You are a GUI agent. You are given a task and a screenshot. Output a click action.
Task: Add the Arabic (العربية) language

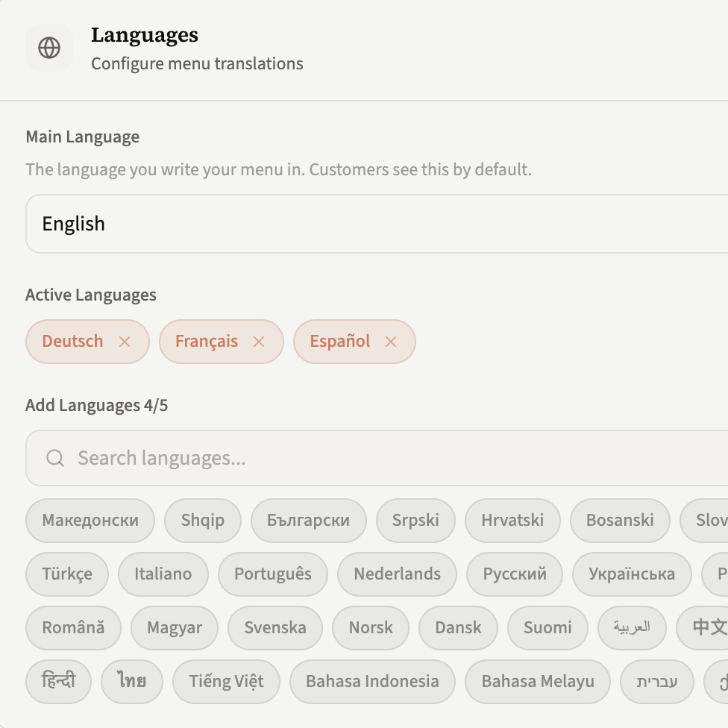click(x=632, y=628)
